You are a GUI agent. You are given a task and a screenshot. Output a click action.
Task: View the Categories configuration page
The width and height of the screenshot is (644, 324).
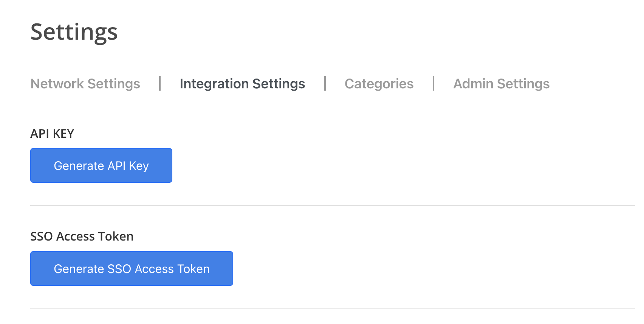tap(379, 84)
